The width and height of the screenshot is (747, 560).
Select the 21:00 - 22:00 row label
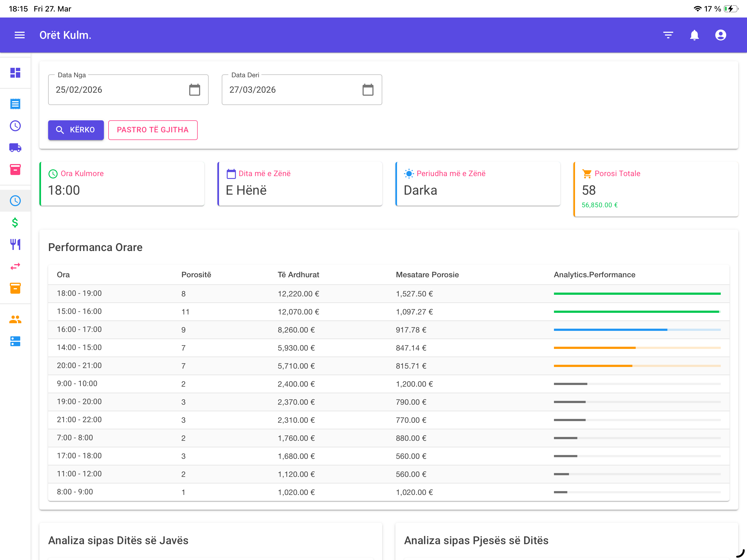(x=79, y=420)
